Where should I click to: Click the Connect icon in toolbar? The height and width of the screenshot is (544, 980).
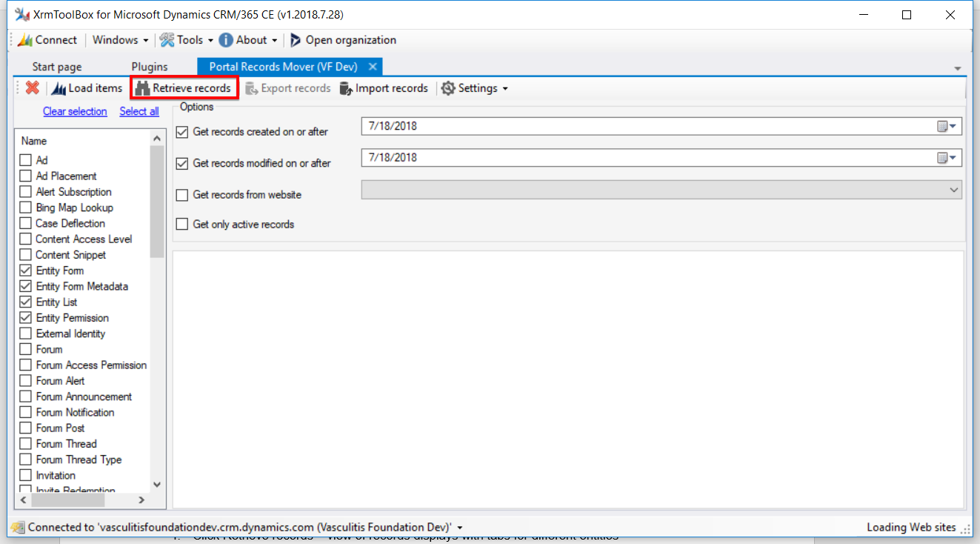pyautogui.click(x=25, y=40)
